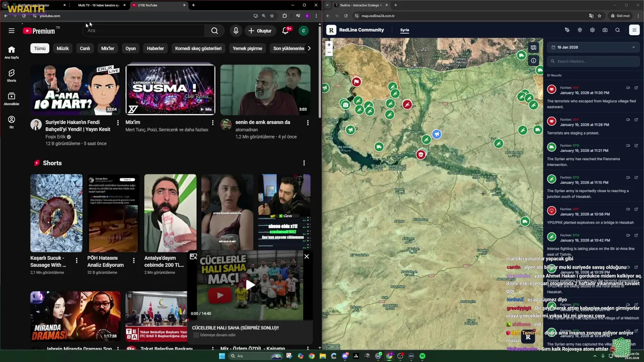Viewport: 644px width, 362px height.
Task: Open new tab in YouTube browser window
Action: click(x=193, y=5)
